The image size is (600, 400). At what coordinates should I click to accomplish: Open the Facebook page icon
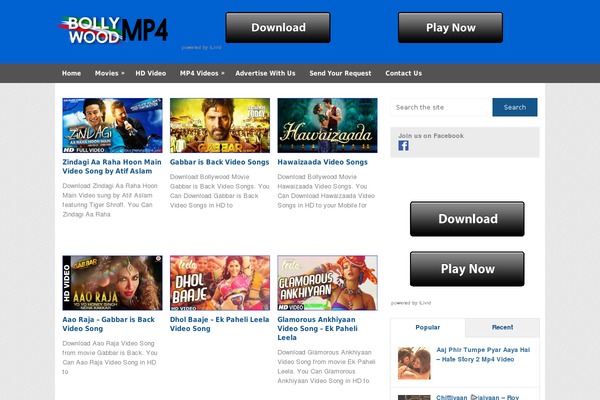[403, 145]
